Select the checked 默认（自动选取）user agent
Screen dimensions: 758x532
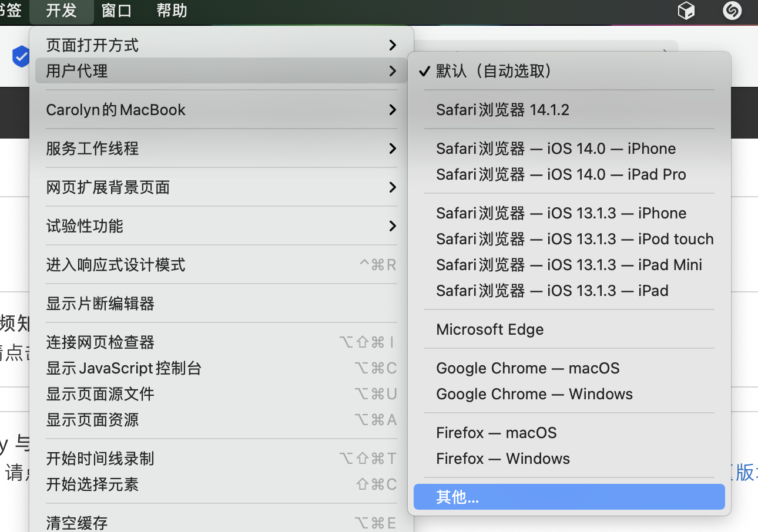pos(494,72)
